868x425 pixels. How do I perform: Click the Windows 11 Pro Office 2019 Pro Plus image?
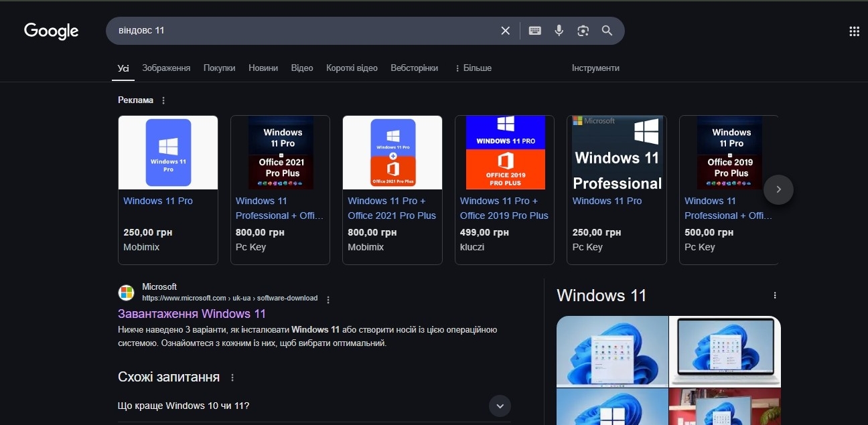click(729, 153)
